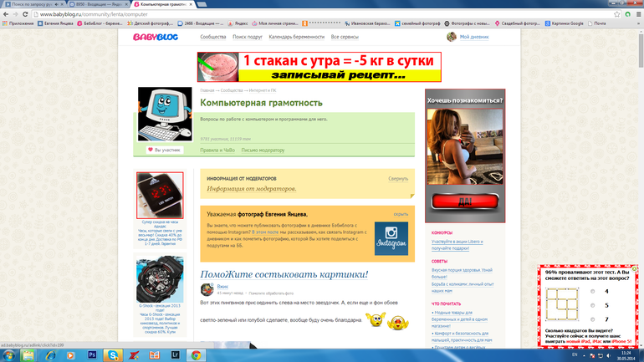
Task: Click the Adidas LED watch ad image
Action: [x=160, y=196]
